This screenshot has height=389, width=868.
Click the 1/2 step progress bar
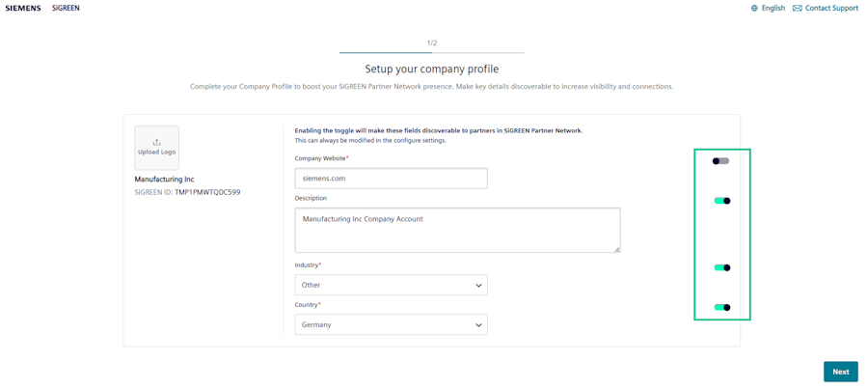pyautogui.click(x=431, y=52)
